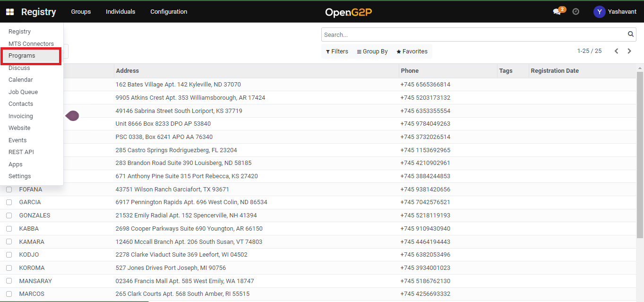Click the vertical scrollbar of the list

pos(640,156)
